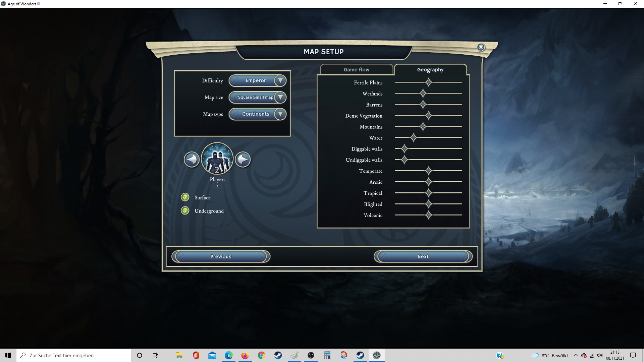Click the Next button

pyautogui.click(x=423, y=256)
